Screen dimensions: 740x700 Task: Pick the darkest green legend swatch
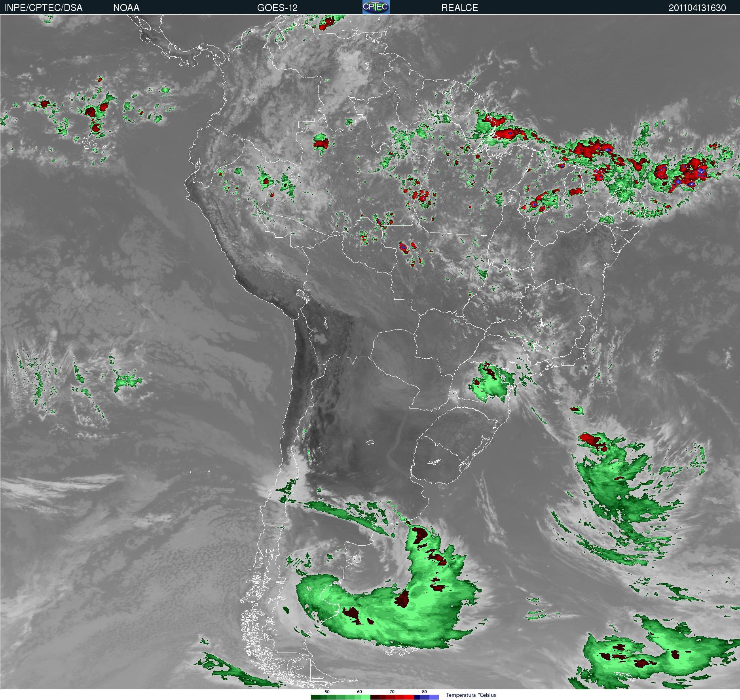coord(316,697)
